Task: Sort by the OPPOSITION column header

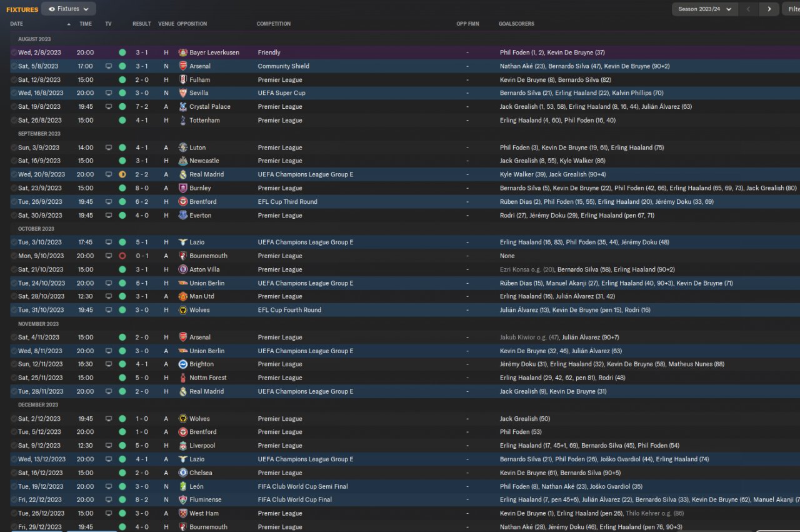Action: click(x=192, y=24)
